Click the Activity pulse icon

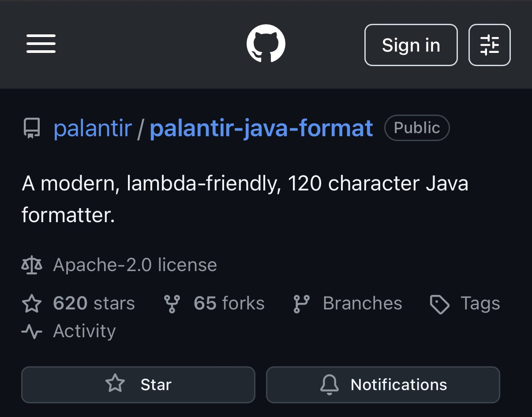click(32, 331)
